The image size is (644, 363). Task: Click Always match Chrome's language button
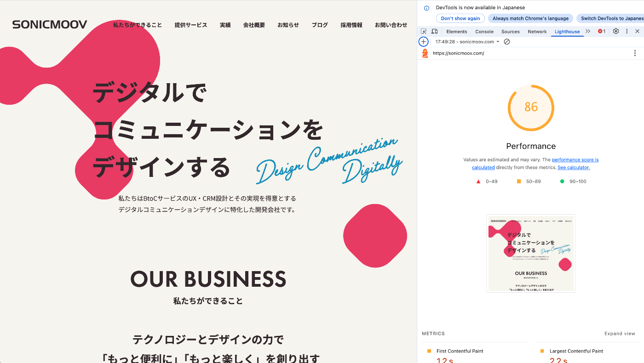[530, 18]
